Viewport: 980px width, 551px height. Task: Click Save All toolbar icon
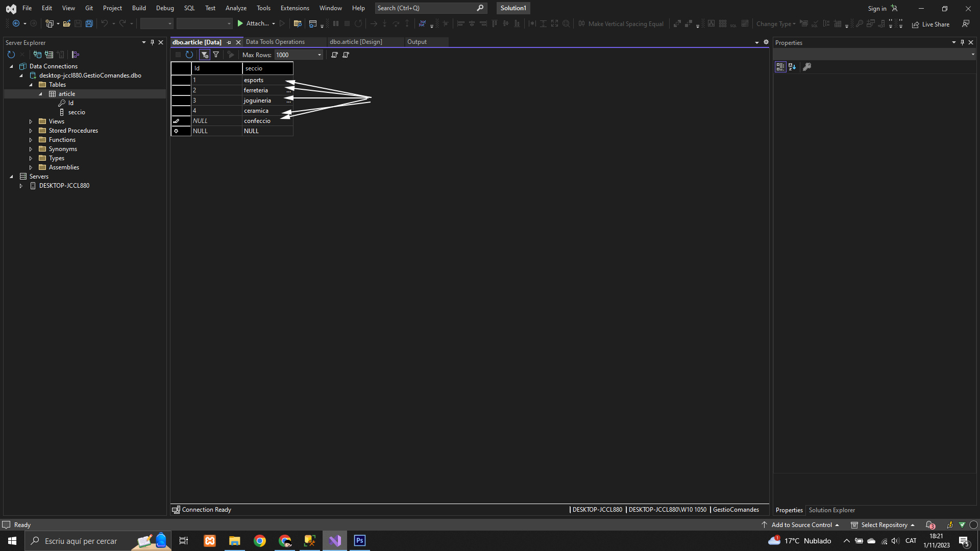89,23
